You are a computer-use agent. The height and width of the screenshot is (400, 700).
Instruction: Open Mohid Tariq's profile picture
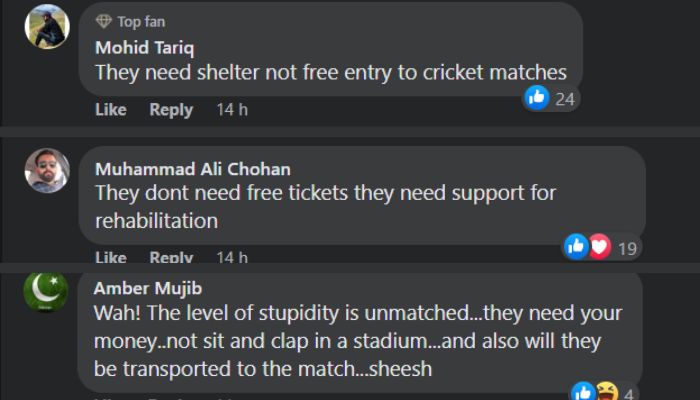46,26
